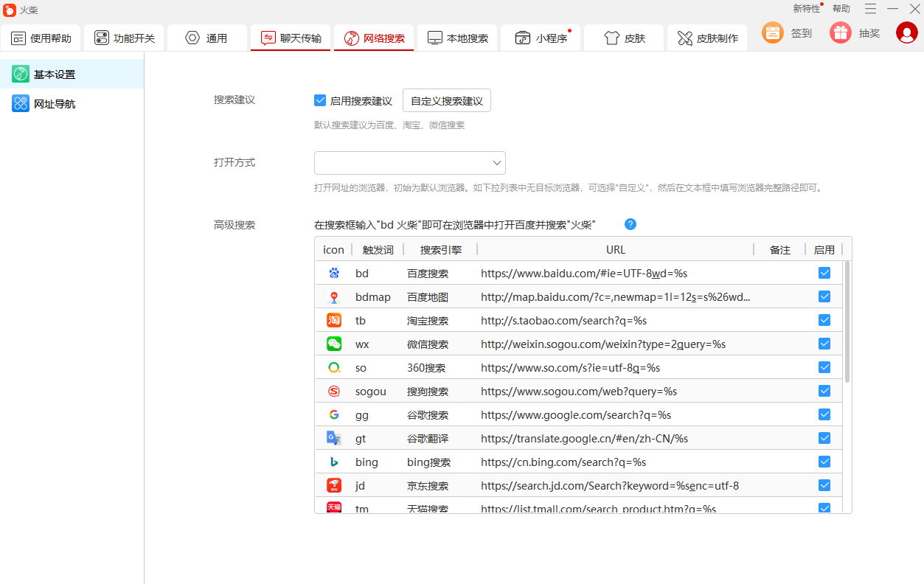Click the 火柴 app logo icon

coord(10,10)
